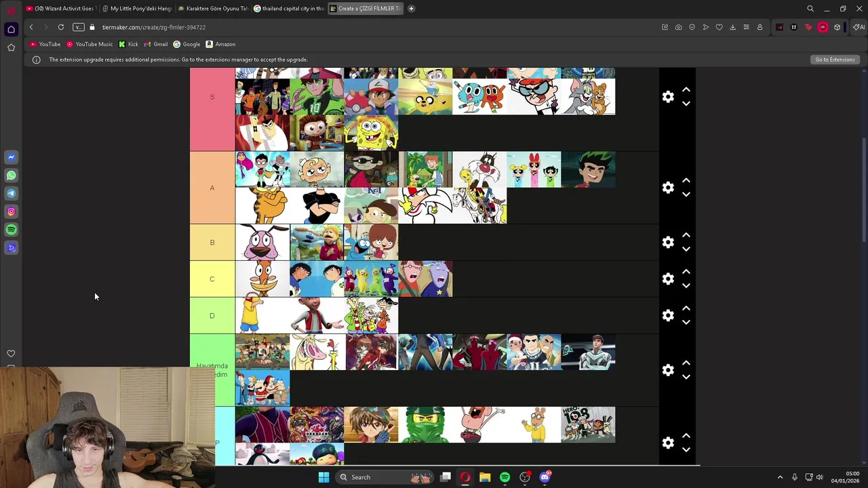Open Telegram in browser sidebar
The height and width of the screenshot is (488, 868).
11,193
